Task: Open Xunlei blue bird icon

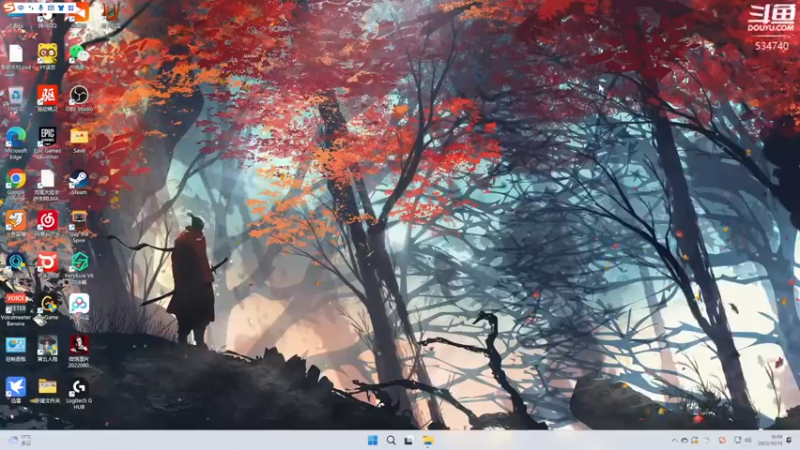Action: [x=16, y=387]
